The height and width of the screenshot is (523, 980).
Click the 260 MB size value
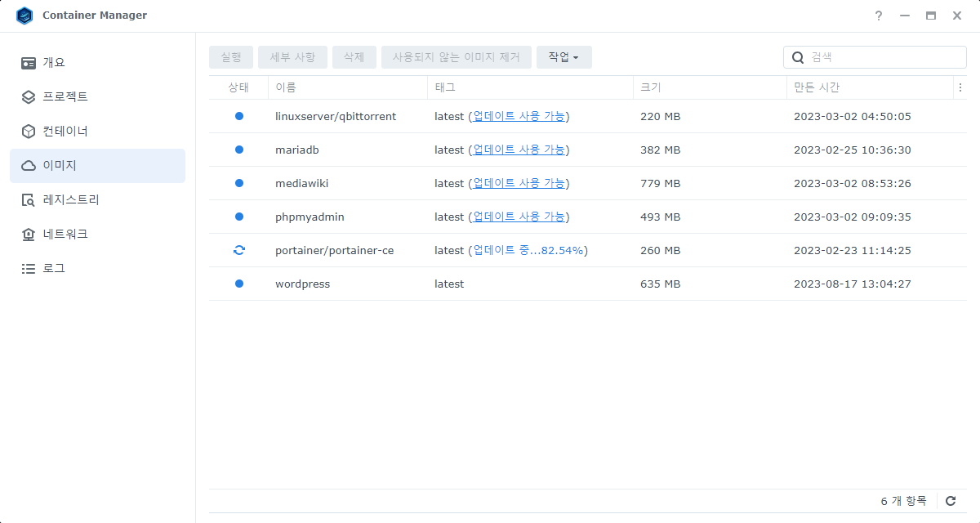point(661,250)
